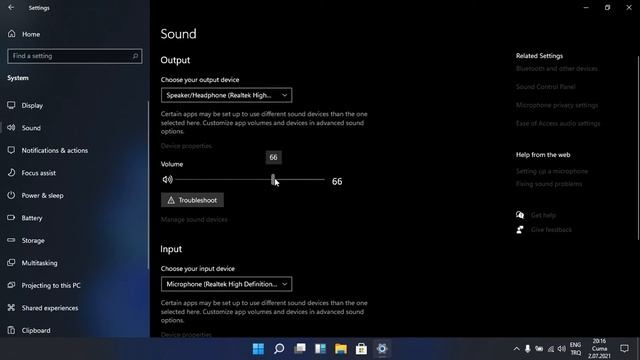Open the notification center icon
The height and width of the screenshot is (360, 640).
[x=624, y=349]
